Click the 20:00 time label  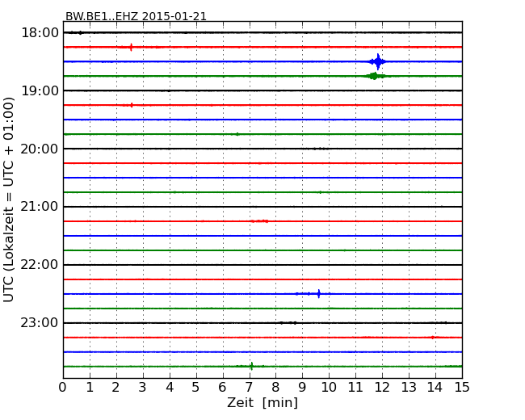tap(40, 149)
